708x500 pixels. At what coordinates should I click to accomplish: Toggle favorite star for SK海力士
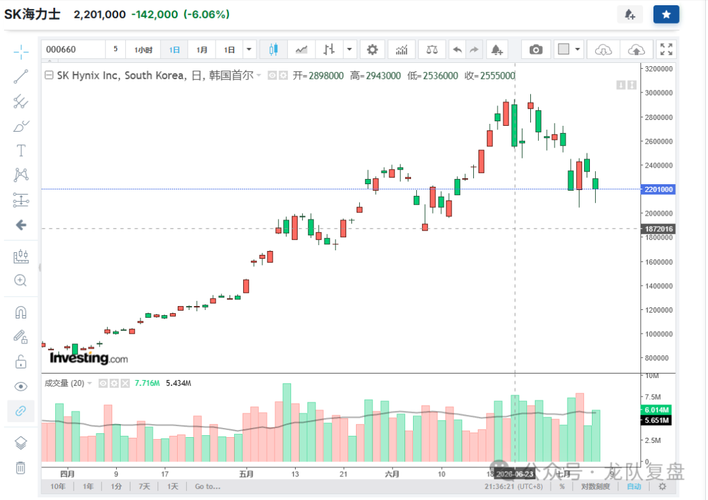click(666, 14)
